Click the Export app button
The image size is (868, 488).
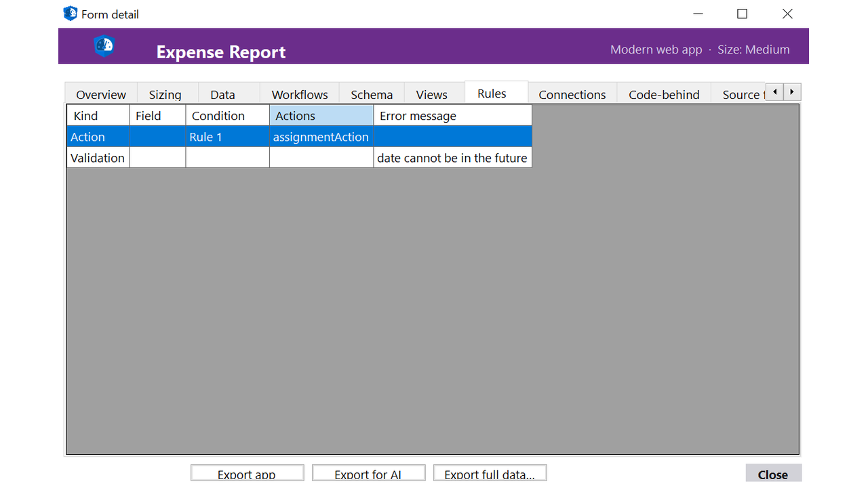[247, 474]
